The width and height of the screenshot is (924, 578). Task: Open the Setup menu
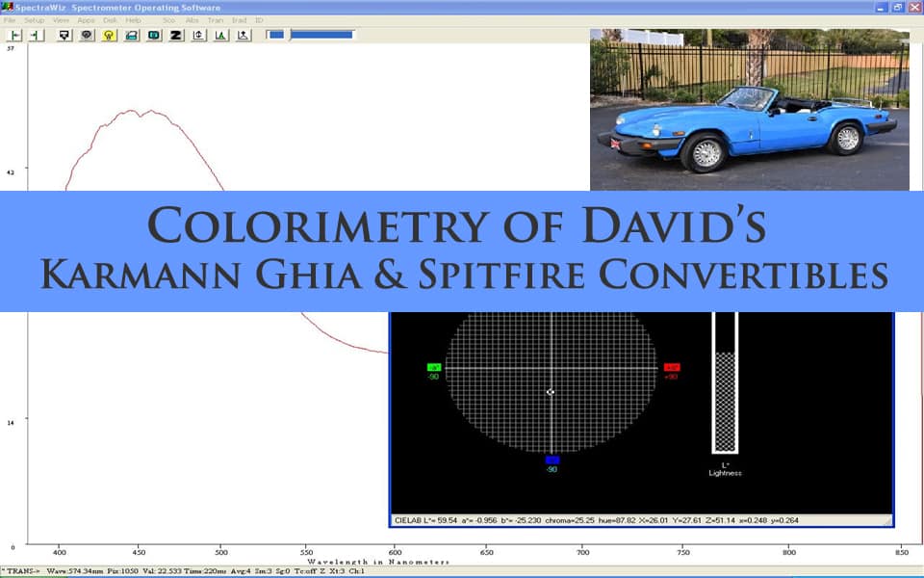click(35, 20)
